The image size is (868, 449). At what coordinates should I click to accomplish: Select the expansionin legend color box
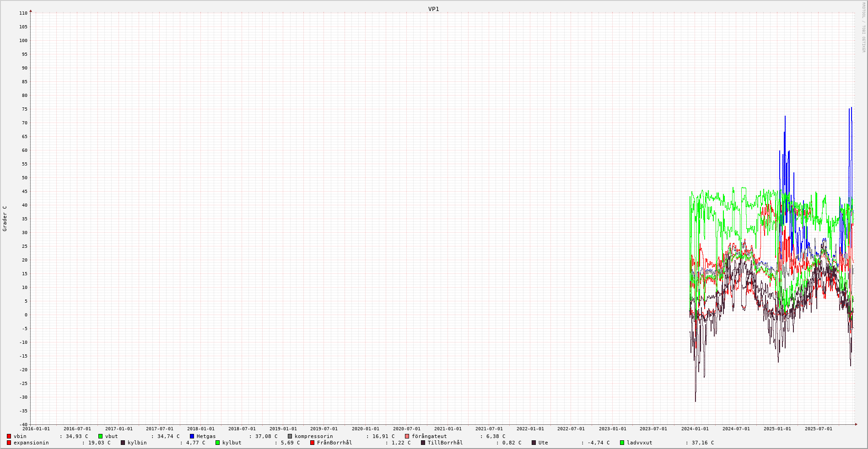click(x=9, y=443)
